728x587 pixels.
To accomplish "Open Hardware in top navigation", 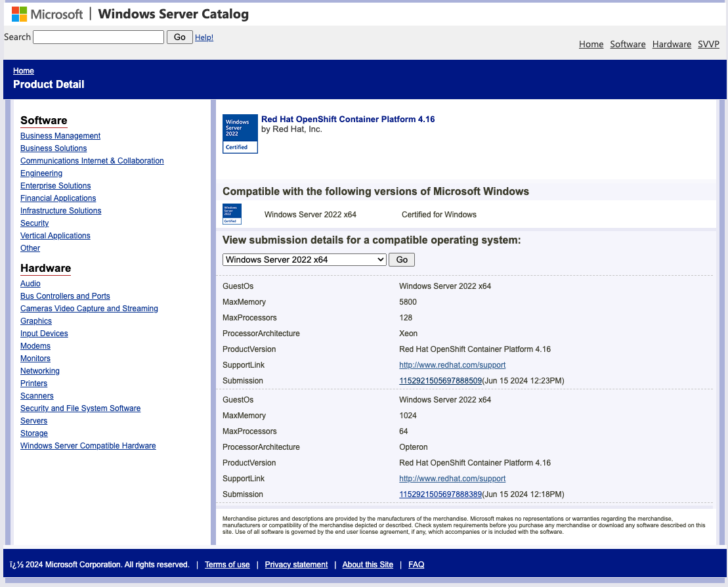I will coord(672,44).
